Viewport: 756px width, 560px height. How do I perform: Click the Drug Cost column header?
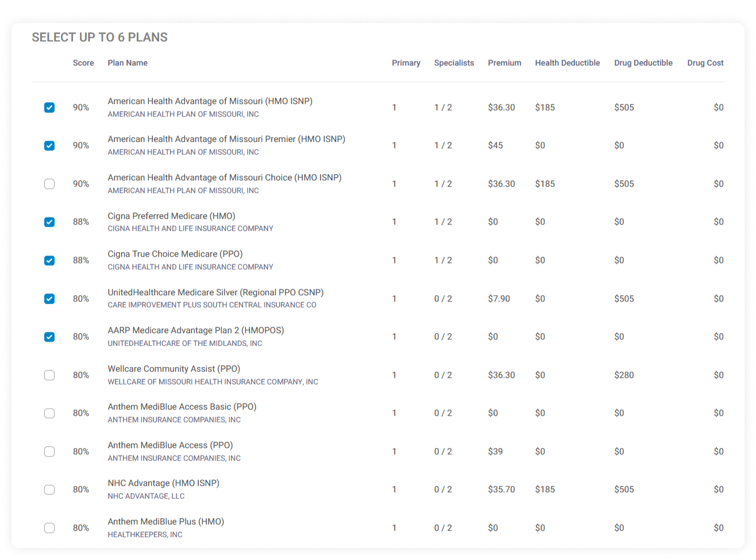(705, 63)
